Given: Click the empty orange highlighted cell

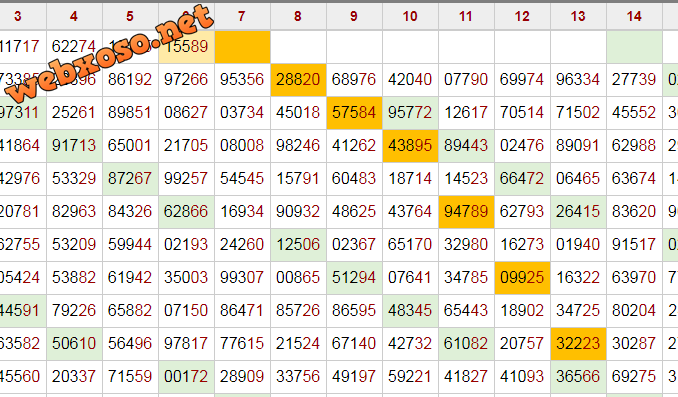Looking at the screenshot, I should click(x=242, y=46).
